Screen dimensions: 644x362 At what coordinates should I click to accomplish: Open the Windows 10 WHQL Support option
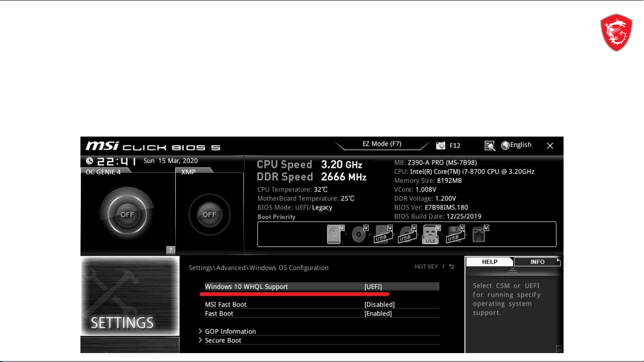coord(246,287)
